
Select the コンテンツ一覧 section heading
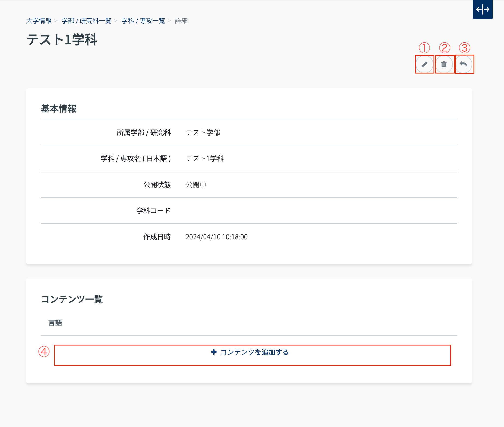click(72, 299)
